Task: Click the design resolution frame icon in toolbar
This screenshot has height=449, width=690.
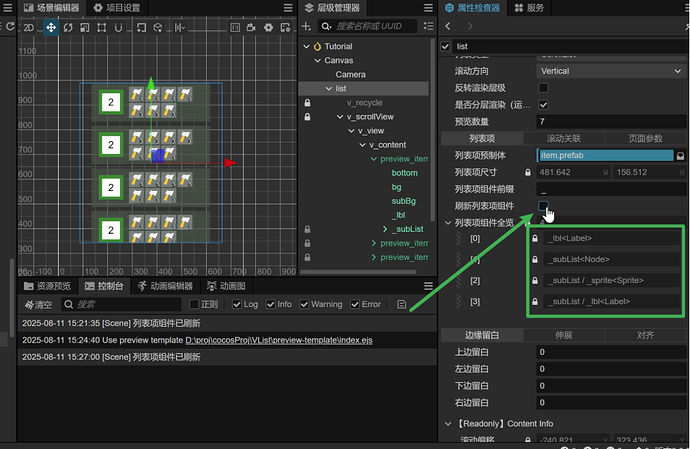Action: pyautogui.click(x=235, y=28)
